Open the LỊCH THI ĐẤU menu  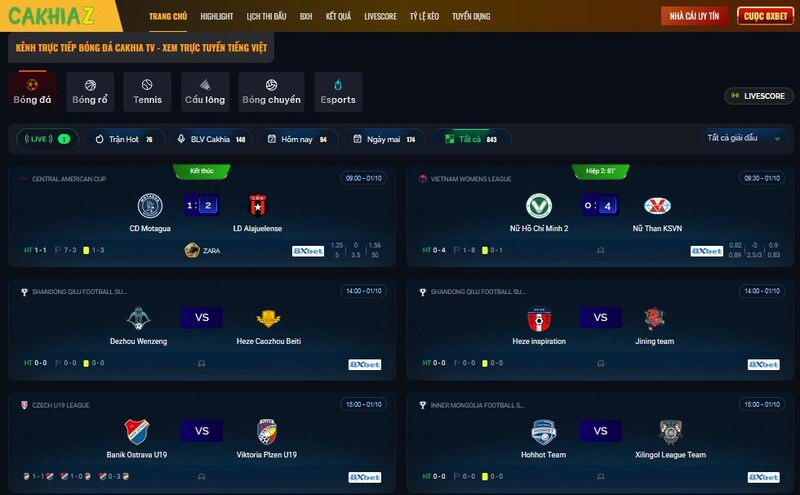coord(266,16)
